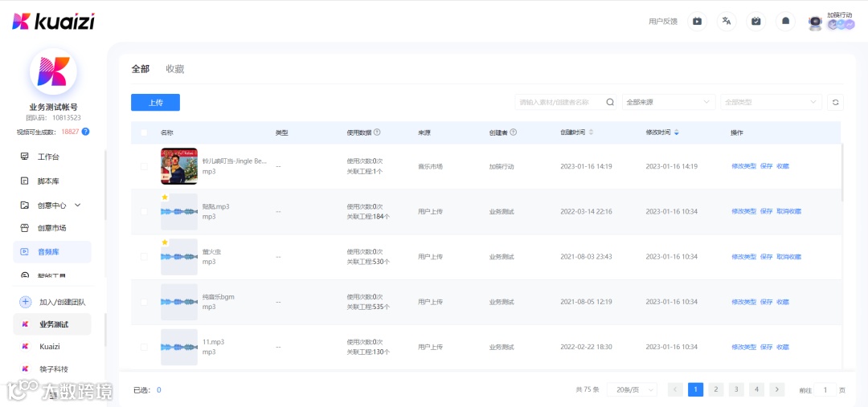Viewport: 868px width, 407px height.
Task: Check the box for 萤火虫 row
Action: pyautogui.click(x=144, y=257)
